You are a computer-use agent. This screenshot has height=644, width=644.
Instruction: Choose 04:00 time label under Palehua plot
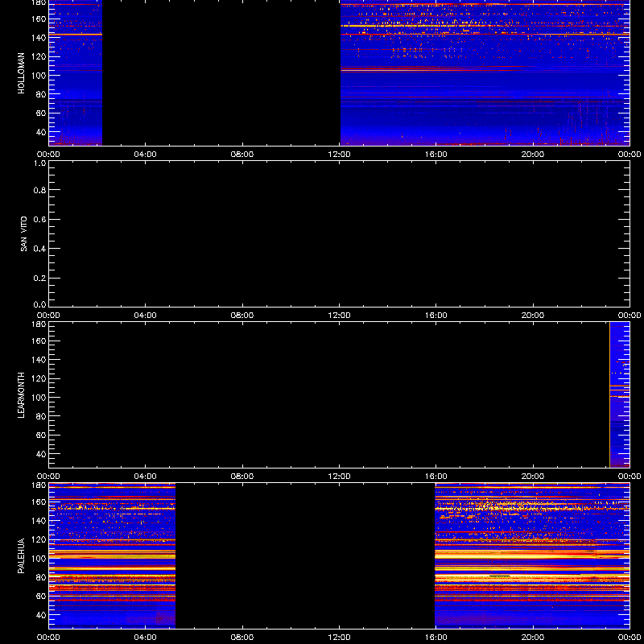(146, 638)
